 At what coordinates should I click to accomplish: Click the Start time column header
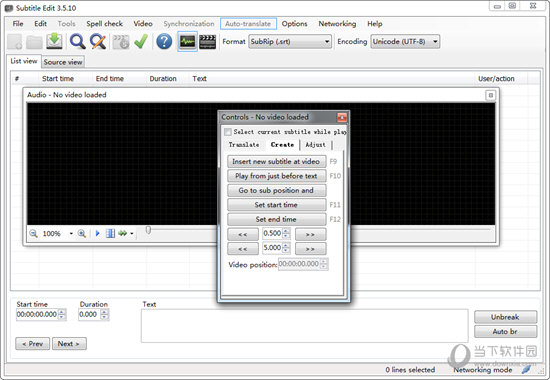point(58,79)
